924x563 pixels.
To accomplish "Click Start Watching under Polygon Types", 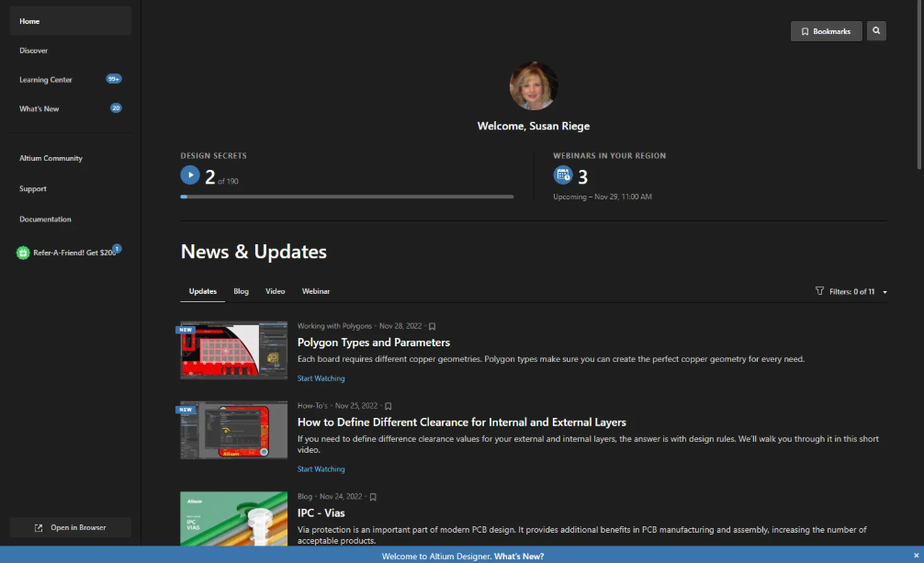I will [x=321, y=378].
